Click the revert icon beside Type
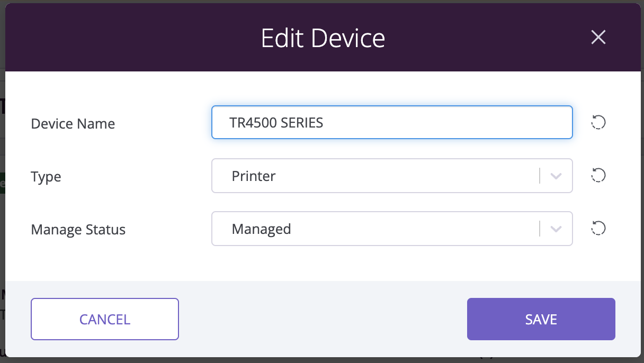 598,176
